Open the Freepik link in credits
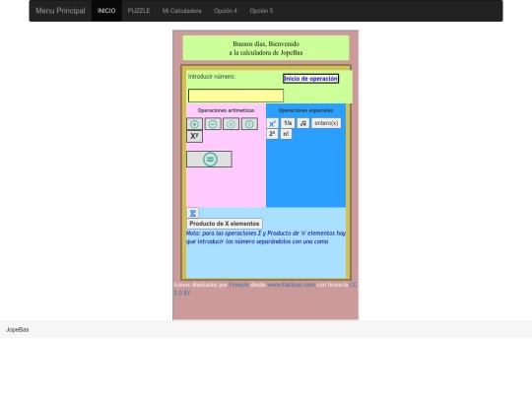The height and width of the screenshot is (399, 532). click(238, 285)
